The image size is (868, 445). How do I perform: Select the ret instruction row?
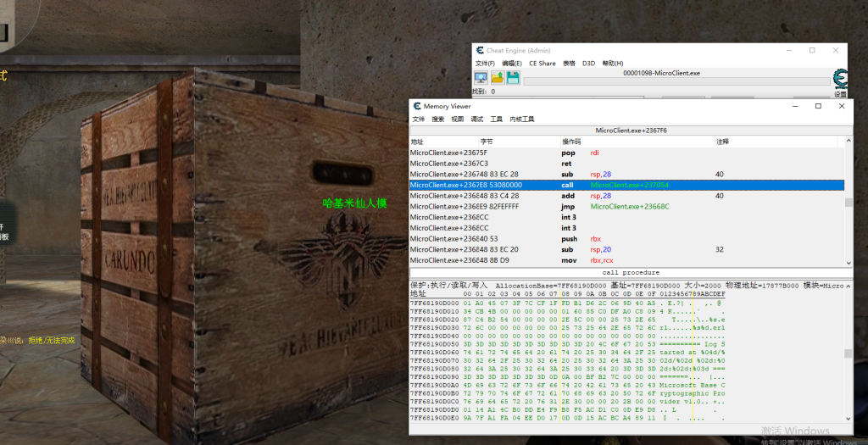tap(626, 164)
